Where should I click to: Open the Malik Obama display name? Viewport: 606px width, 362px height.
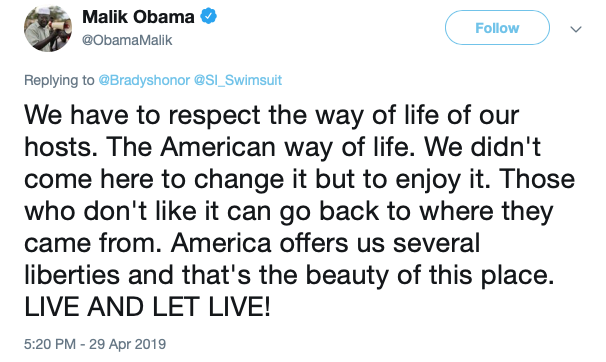[x=138, y=17]
